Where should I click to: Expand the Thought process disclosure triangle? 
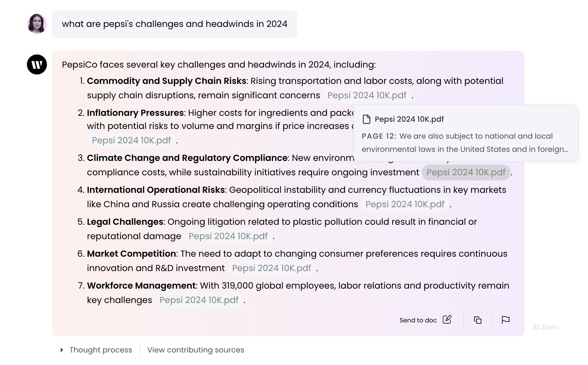[x=62, y=350]
